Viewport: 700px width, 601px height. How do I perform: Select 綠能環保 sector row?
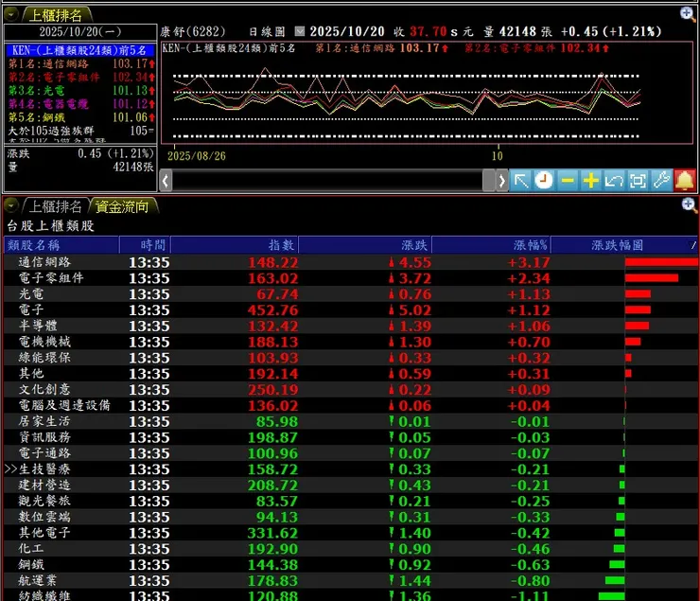click(x=350, y=358)
